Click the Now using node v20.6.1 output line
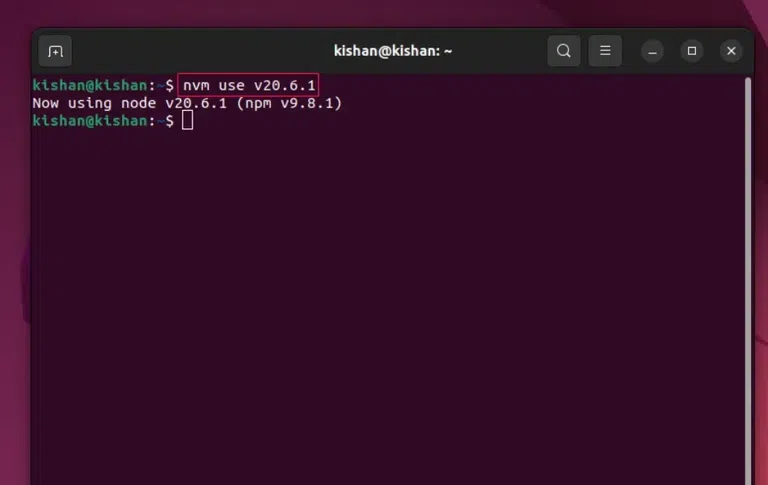The height and width of the screenshot is (485, 768). pyautogui.click(x=187, y=103)
